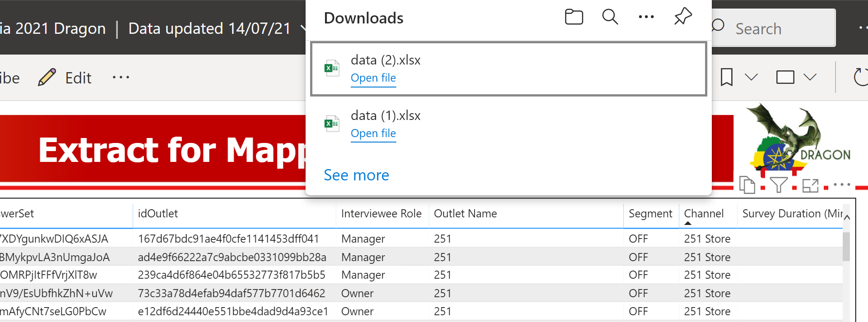Click Survey Duration column header
Image resolution: width=868 pixels, height=322 pixels.
click(x=790, y=214)
